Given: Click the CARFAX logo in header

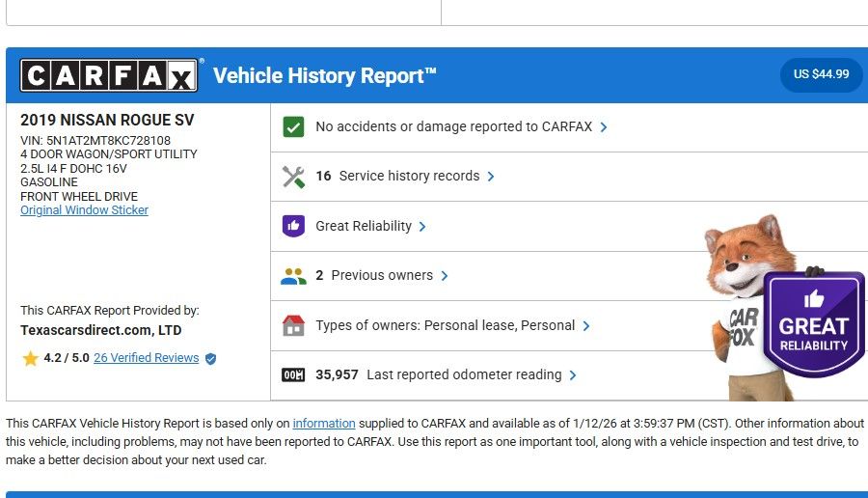Looking at the screenshot, I should coord(109,75).
